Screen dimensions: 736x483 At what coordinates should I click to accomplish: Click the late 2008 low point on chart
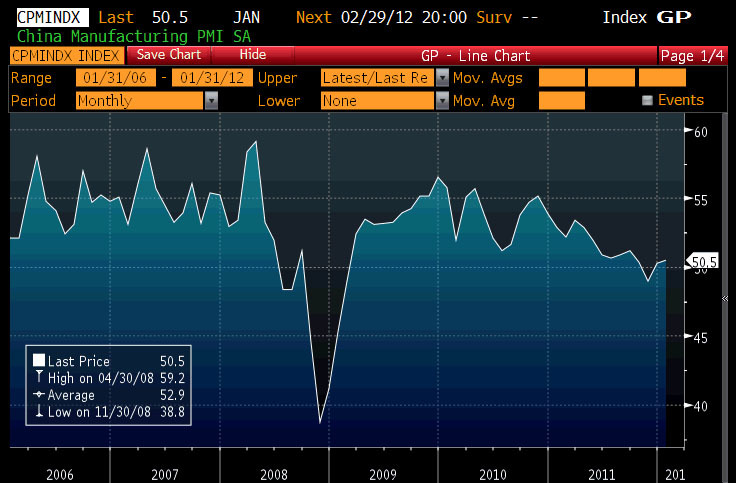pos(321,423)
